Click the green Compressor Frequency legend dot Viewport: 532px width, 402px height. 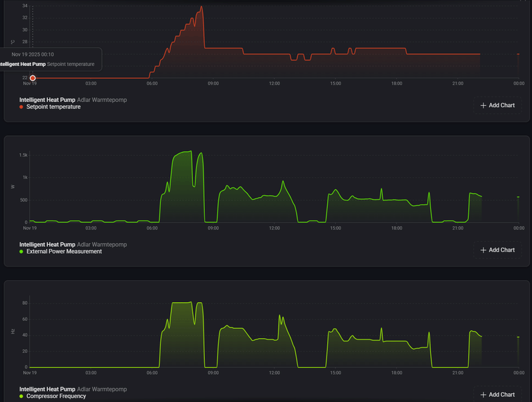tap(21, 396)
